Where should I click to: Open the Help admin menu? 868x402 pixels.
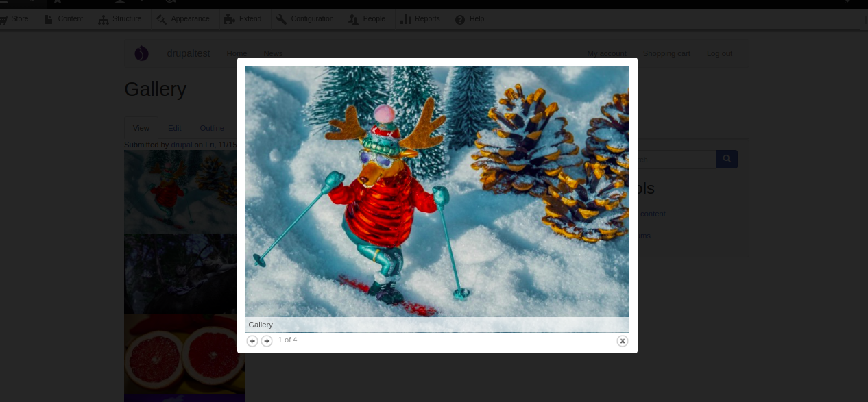(x=470, y=19)
